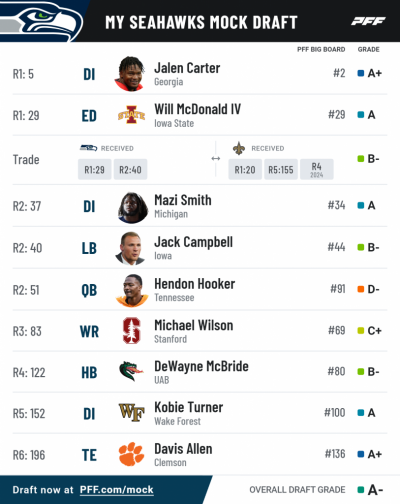The height and width of the screenshot is (504, 400).
Task: Click the trade swap arrows icon
Action: [216, 159]
